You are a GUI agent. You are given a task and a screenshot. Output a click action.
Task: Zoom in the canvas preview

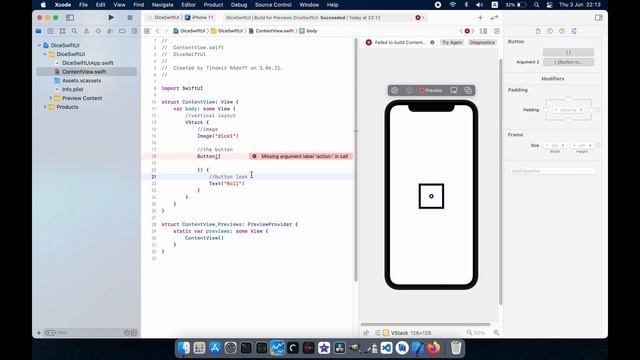(496, 333)
